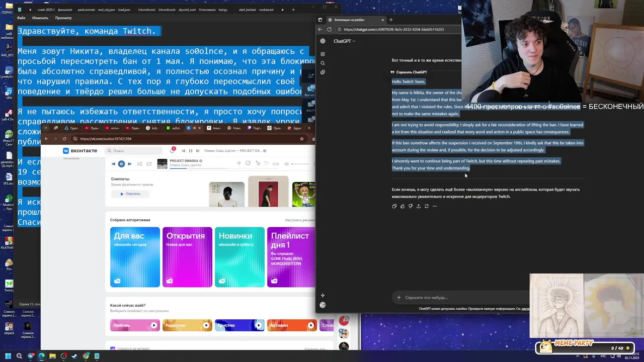Dislike the ChatGPT response with thumbs down
The height and width of the screenshot is (362, 644).
[x=410, y=206]
